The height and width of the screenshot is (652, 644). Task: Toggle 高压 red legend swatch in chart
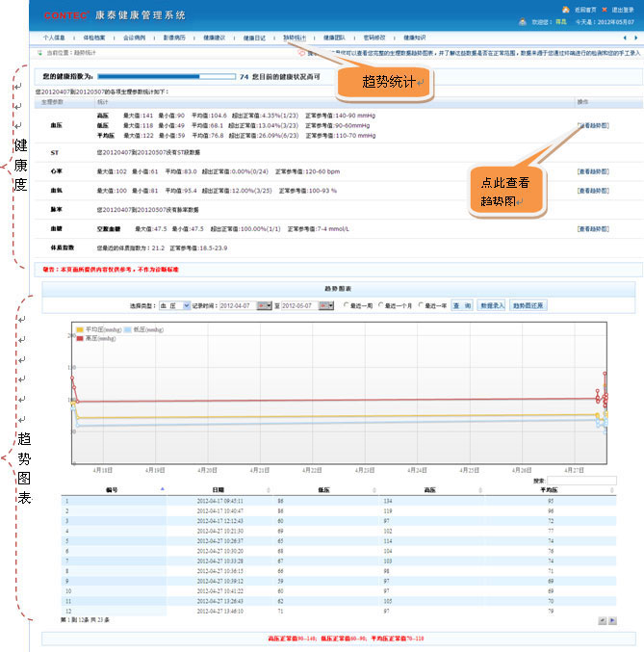point(80,339)
